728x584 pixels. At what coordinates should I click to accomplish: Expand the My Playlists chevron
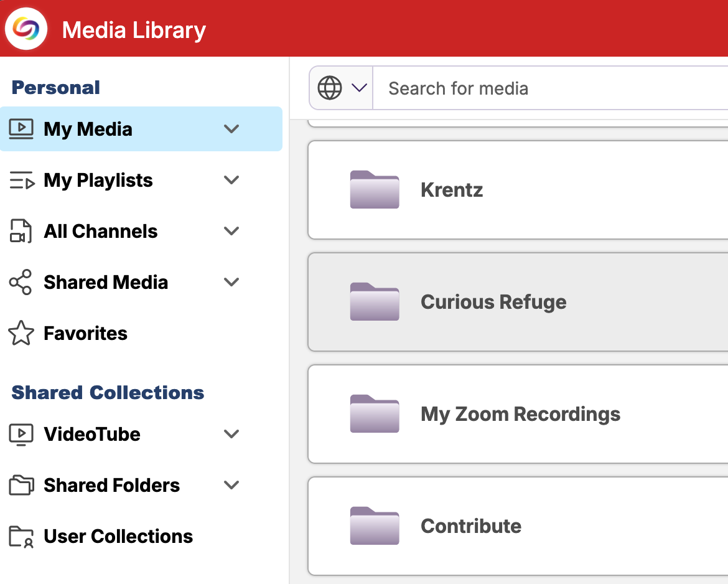point(231,180)
